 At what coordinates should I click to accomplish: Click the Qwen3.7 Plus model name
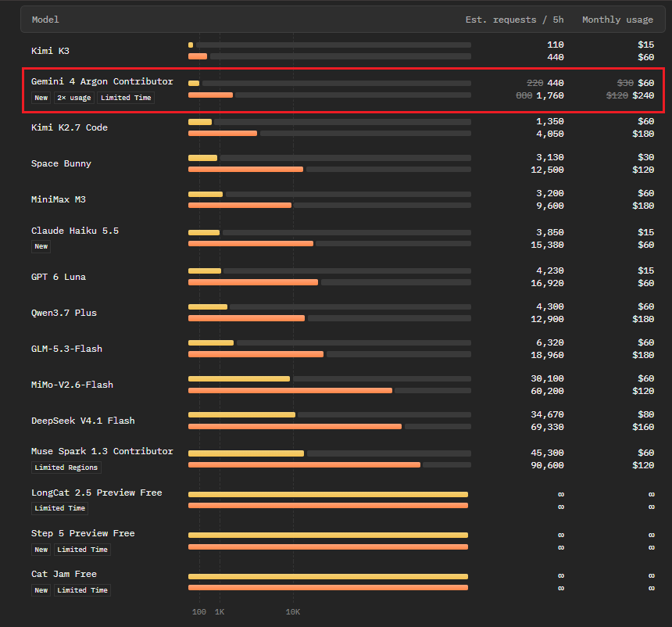[x=64, y=313]
